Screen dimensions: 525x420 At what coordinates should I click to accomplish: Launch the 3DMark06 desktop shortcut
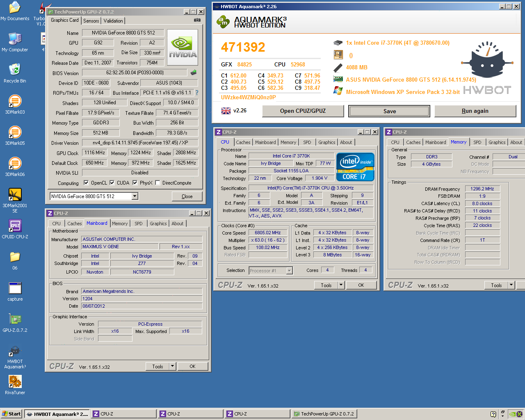[x=15, y=167]
